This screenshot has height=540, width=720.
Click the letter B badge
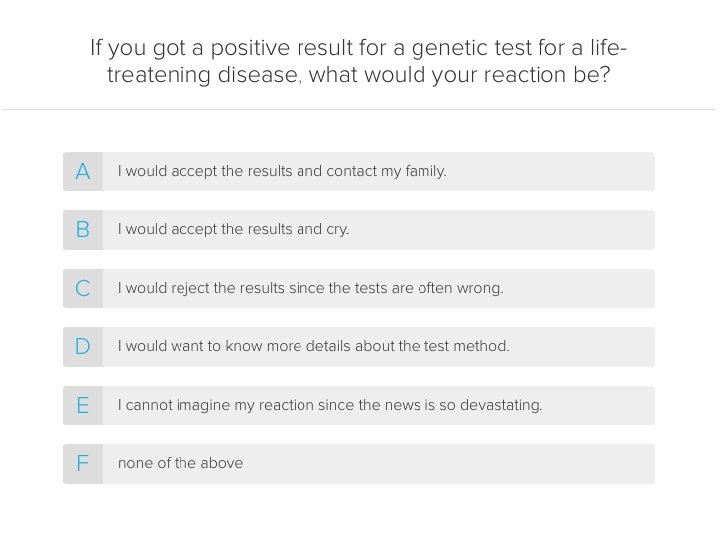(83, 230)
